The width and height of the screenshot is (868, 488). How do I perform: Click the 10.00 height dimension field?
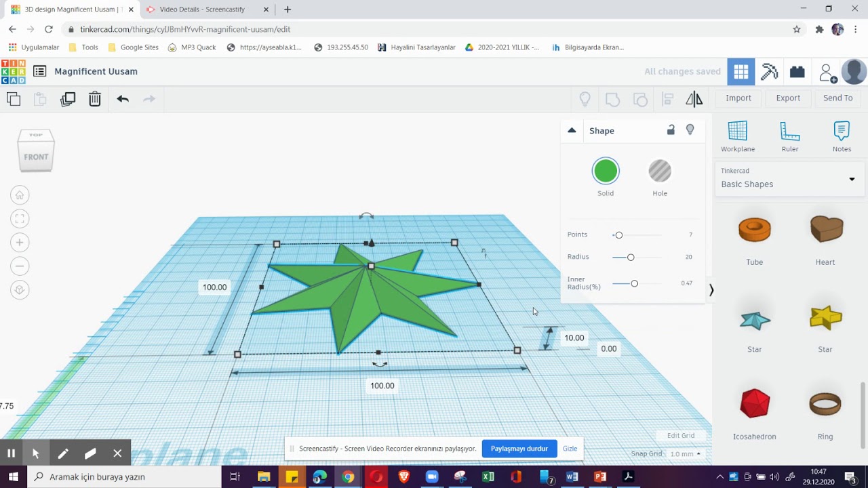(574, 338)
